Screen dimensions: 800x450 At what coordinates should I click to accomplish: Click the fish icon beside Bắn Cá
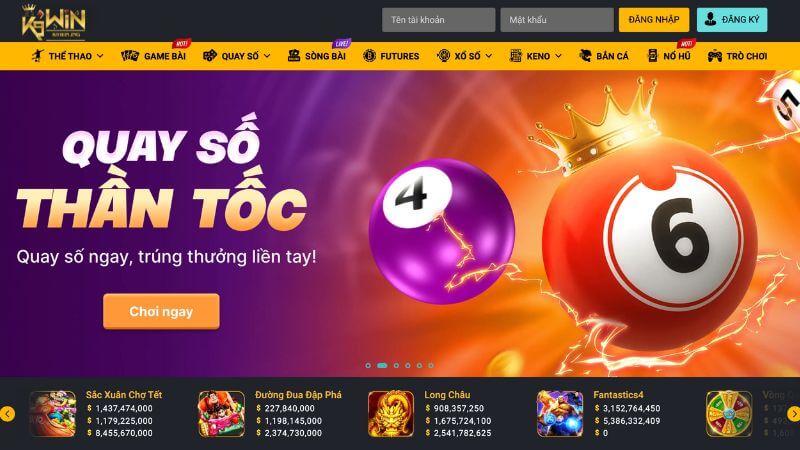[585, 56]
